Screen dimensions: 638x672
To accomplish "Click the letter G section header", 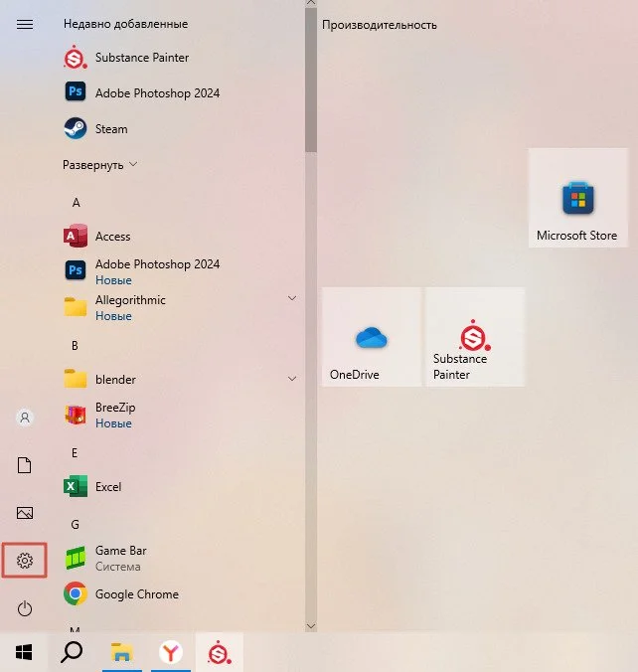I will [75, 525].
